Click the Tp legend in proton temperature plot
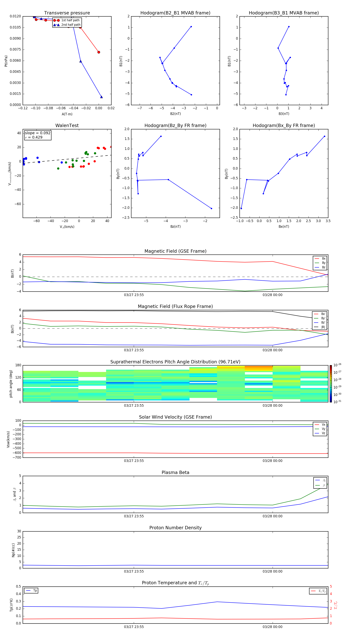 [31, 591]
